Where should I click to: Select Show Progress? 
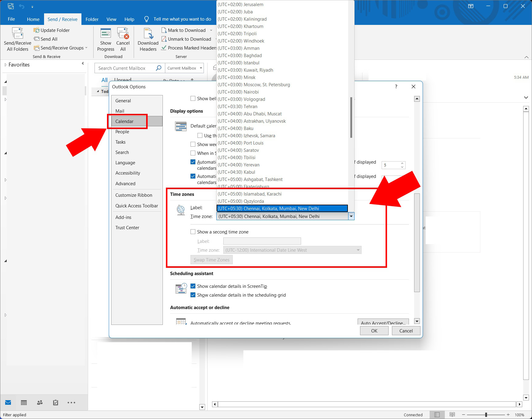105,39
